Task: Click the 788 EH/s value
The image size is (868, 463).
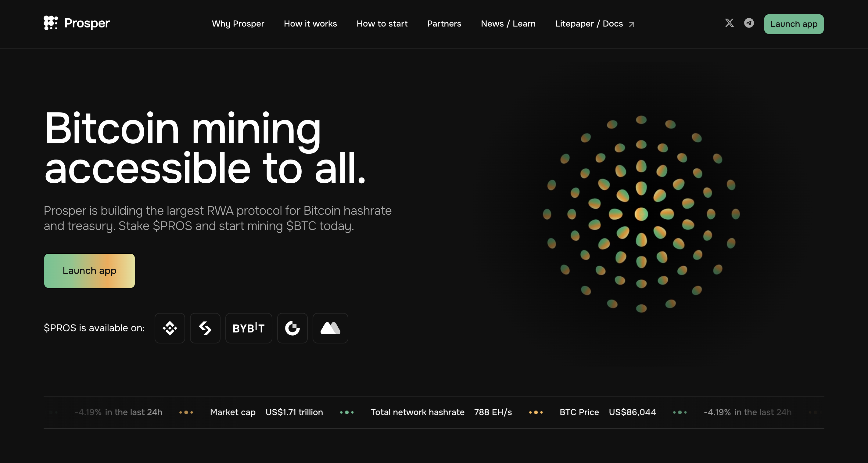Action: pos(493,412)
